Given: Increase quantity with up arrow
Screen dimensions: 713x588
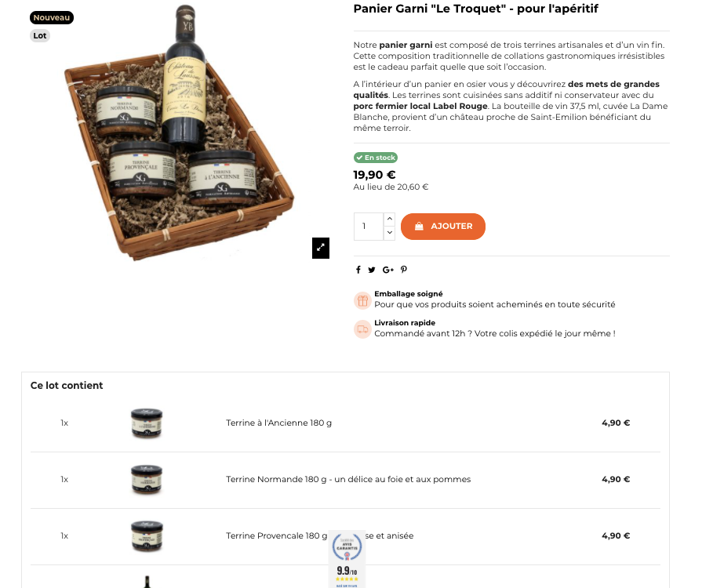Looking at the screenshot, I should point(389,219).
